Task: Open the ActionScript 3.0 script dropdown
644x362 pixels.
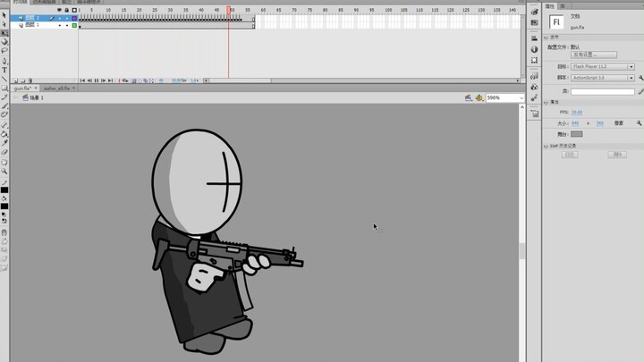Action: coord(601,78)
